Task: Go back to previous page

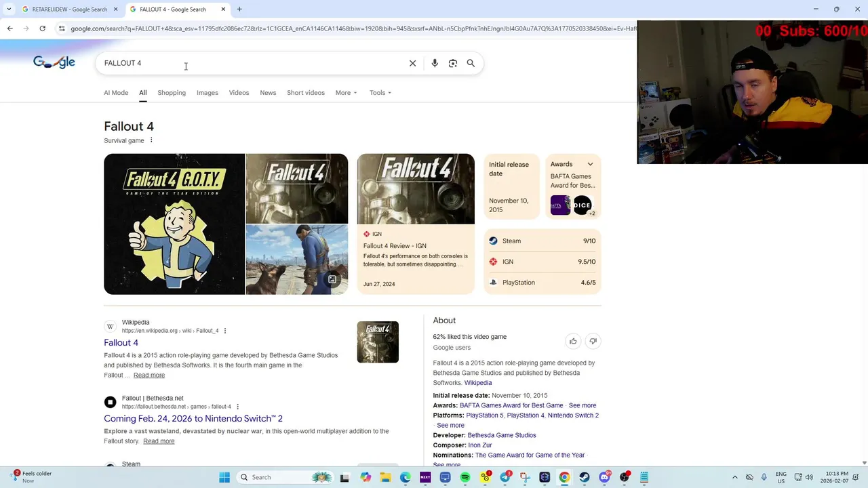Action: (x=9, y=28)
